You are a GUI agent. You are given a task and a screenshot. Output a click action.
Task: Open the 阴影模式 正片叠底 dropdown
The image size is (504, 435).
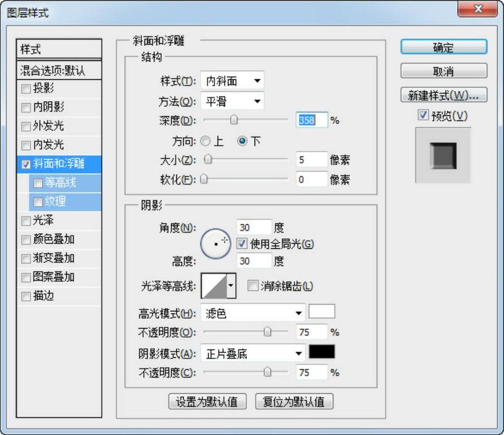click(253, 354)
